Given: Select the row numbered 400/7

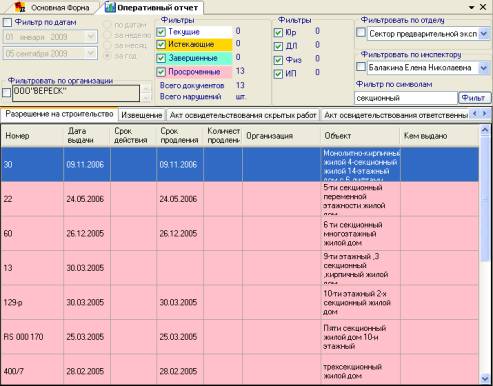Looking at the screenshot, I should tap(240, 369).
